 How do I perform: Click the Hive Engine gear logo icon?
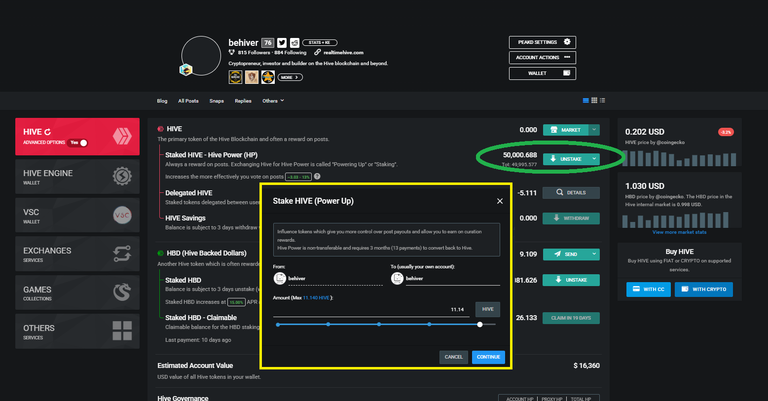122,176
